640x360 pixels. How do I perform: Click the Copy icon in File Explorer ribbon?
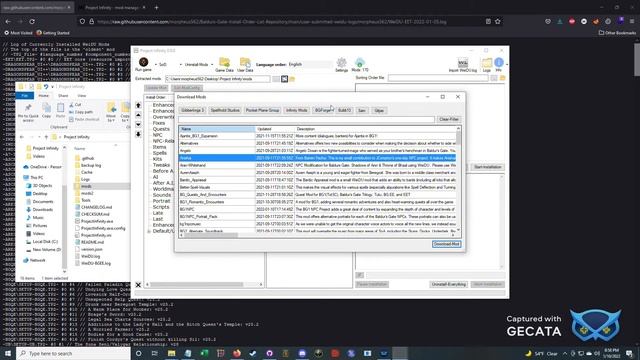47,110
